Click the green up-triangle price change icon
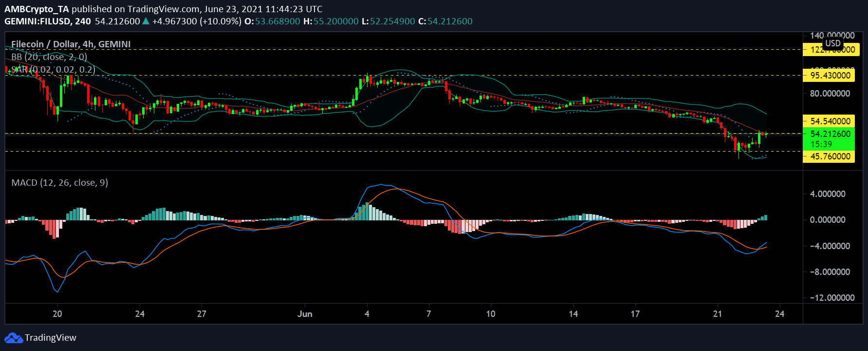 (146, 21)
